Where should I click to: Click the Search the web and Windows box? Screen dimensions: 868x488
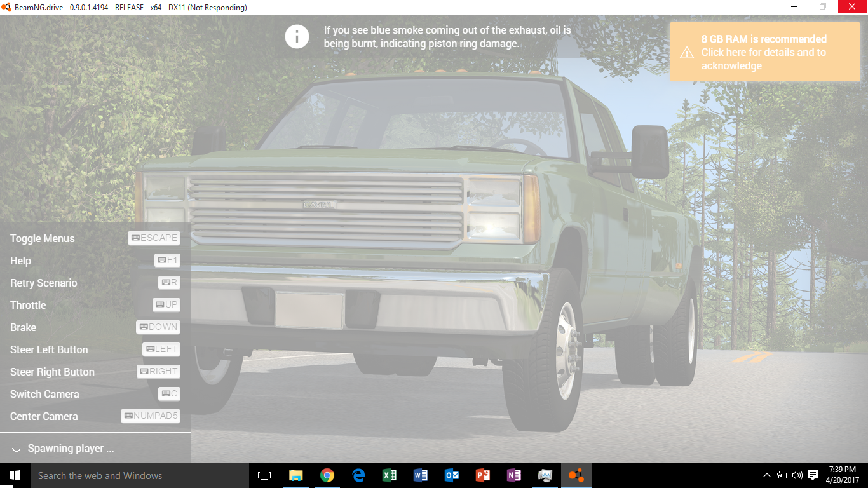tap(139, 475)
